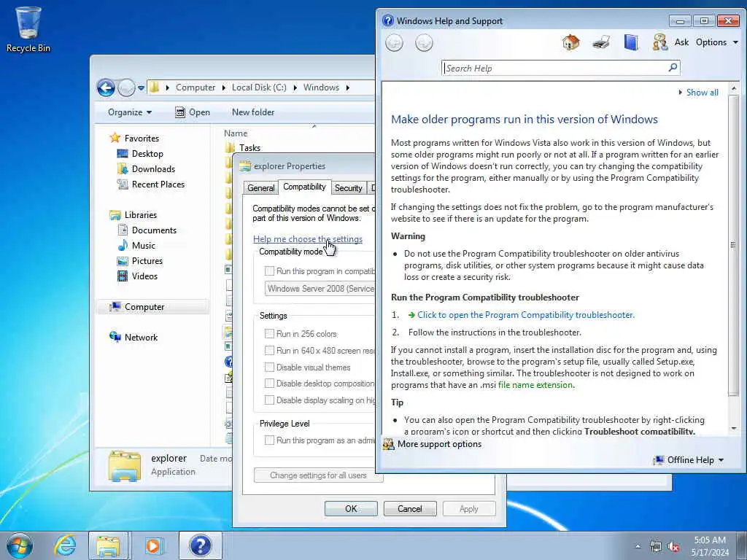Expand arrow after Local Disk (C:)

(x=295, y=87)
